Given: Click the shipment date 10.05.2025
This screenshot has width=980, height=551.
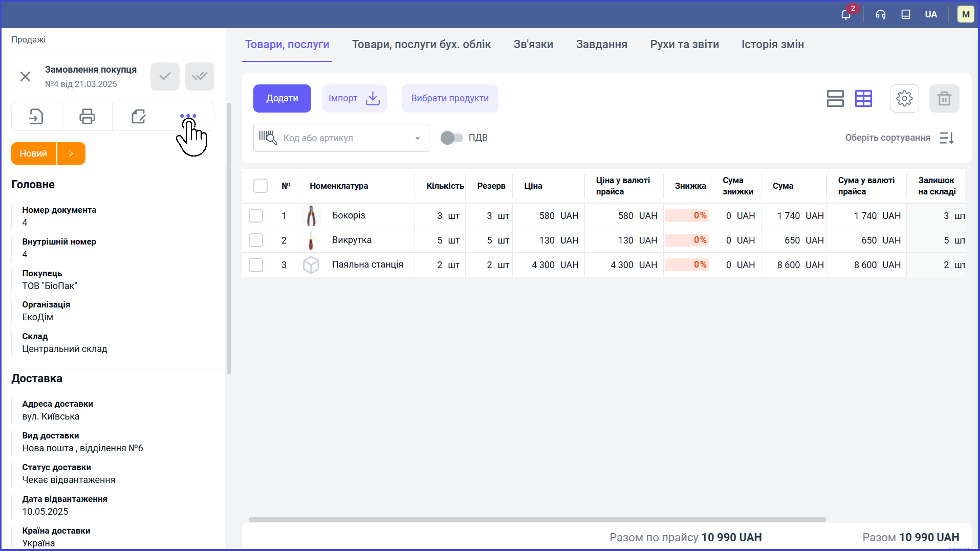Looking at the screenshot, I should pos(45,512).
